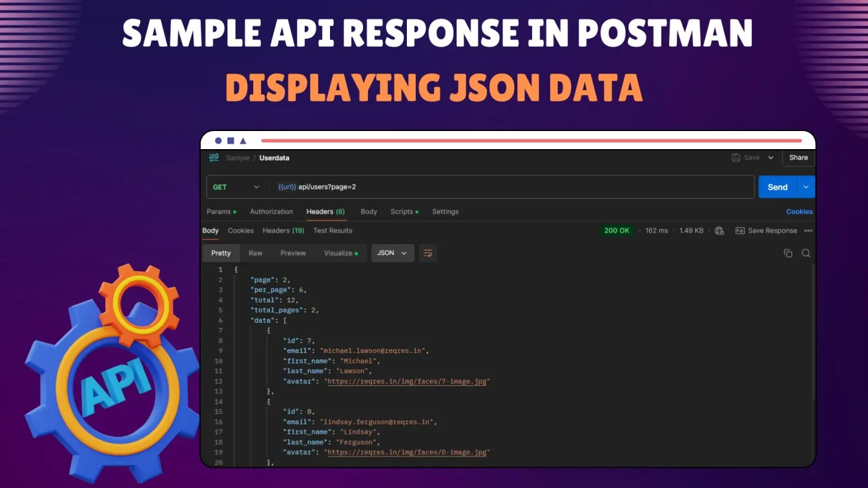Open the response more options ellipsis
Image resolution: width=868 pixels, height=488 pixels.
pyautogui.click(x=808, y=230)
